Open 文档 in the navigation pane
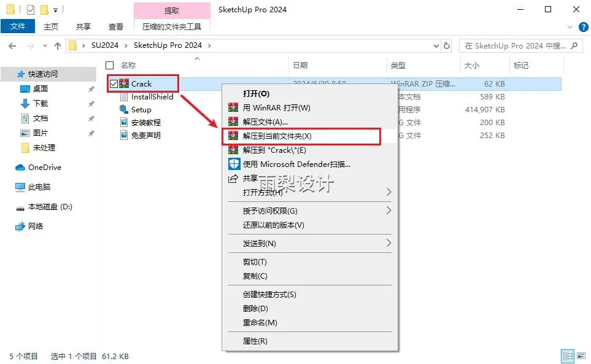 [x=41, y=118]
